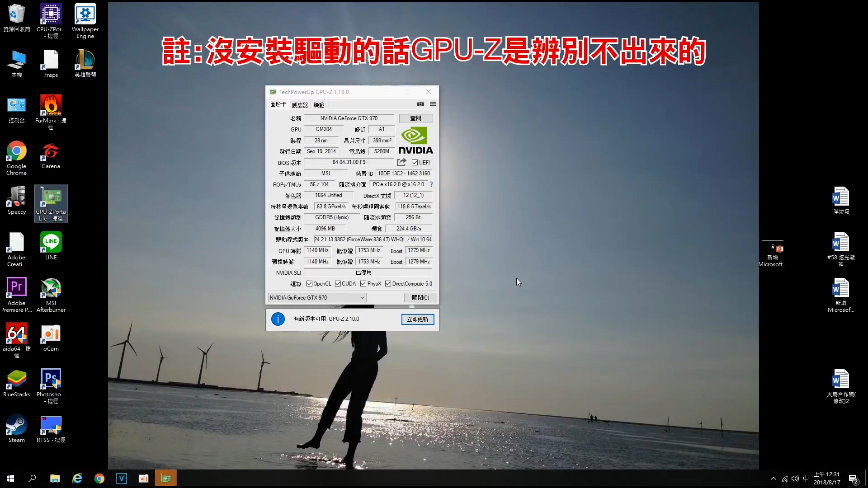Screen dimensions: 868x488
Task: Take a screenshot with GPU-Z camera icon
Action: click(x=420, y=104)
